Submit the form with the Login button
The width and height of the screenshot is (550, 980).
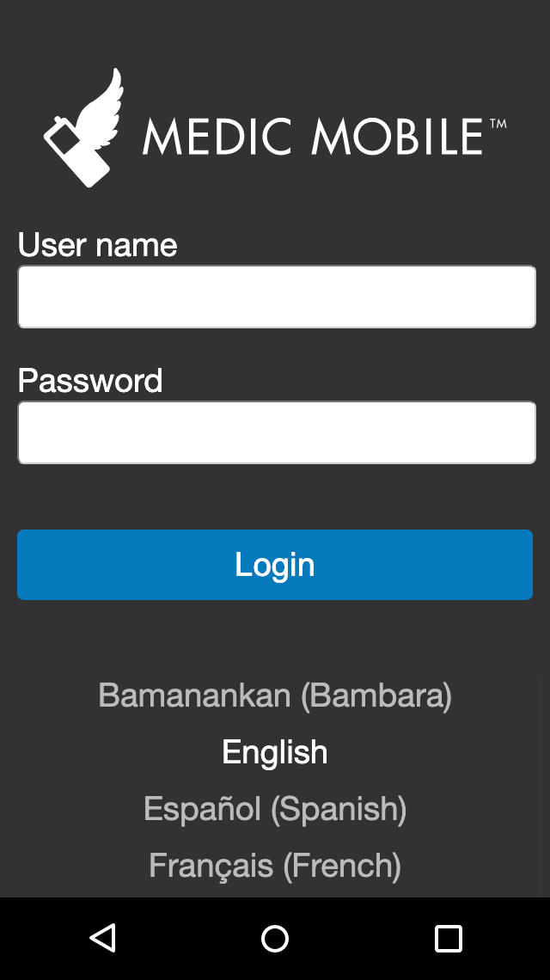pos(275,565)
